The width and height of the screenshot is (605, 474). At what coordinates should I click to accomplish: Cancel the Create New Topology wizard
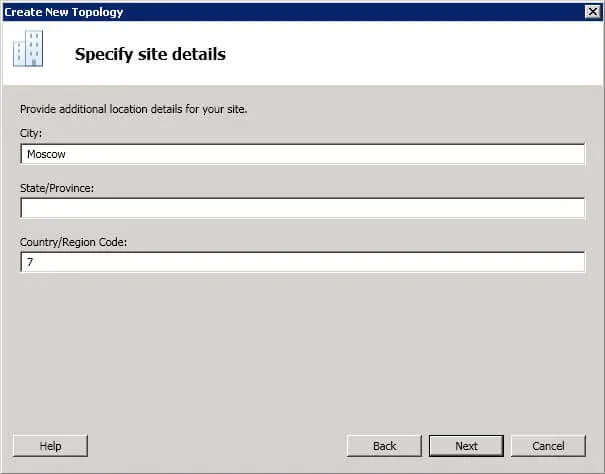pos(548,446)
